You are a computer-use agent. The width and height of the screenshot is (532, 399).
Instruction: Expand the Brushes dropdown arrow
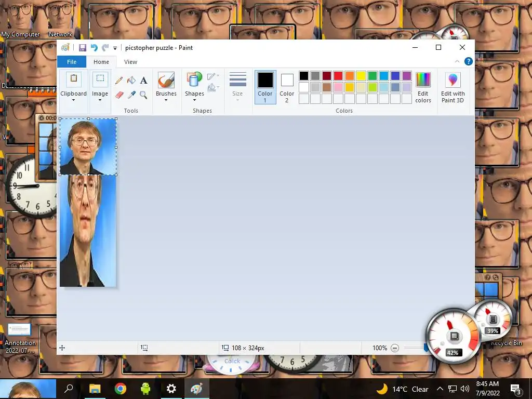166,100
